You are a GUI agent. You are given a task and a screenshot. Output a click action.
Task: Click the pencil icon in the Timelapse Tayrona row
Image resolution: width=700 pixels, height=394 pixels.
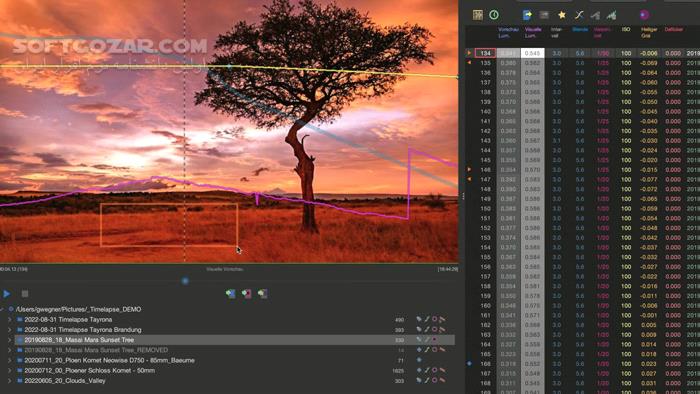pos(427,319)
